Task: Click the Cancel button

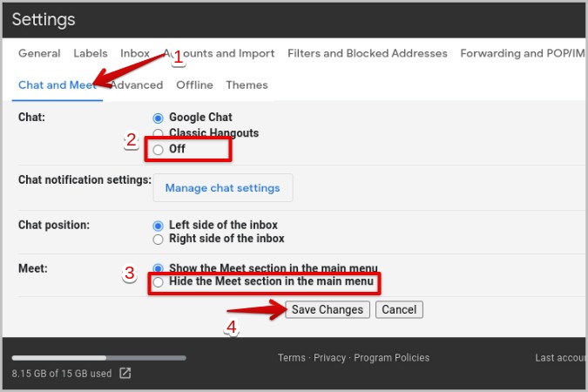Action: point(399,309)
